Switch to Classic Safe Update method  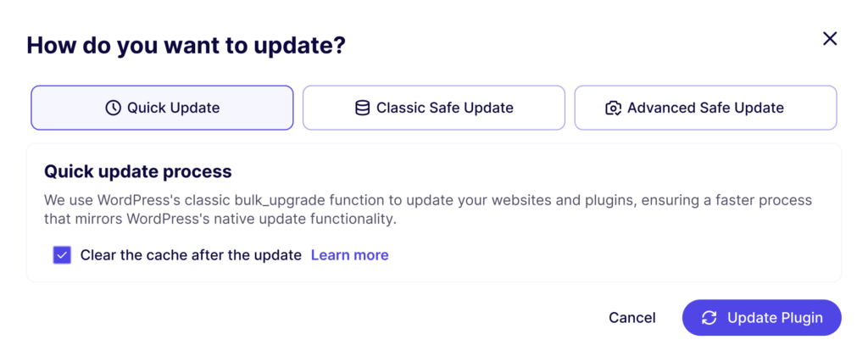coord(434,108)
